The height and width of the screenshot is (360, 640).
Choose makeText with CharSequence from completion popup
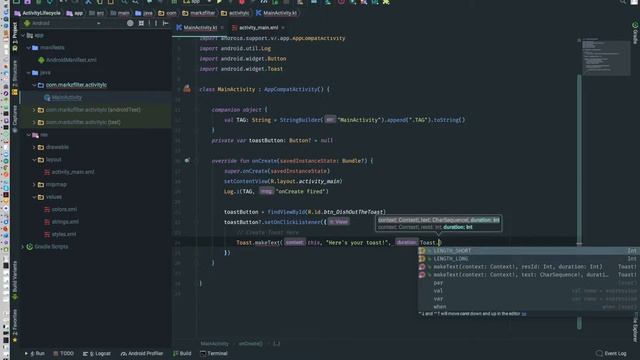528,275
